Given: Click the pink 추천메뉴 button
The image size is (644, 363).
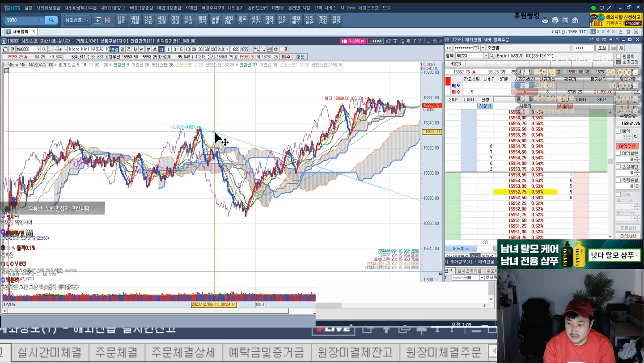Looking at the screenshot, I should (x=353, y=41).
